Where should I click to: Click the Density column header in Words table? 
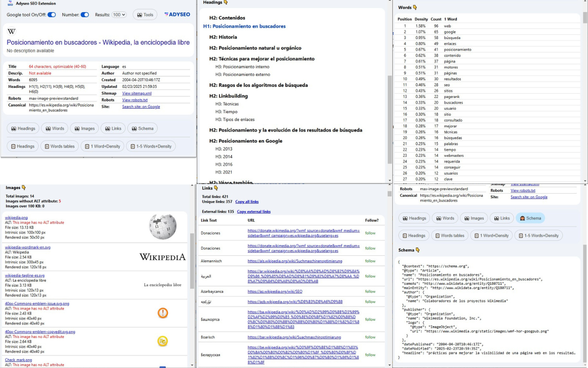421,19
